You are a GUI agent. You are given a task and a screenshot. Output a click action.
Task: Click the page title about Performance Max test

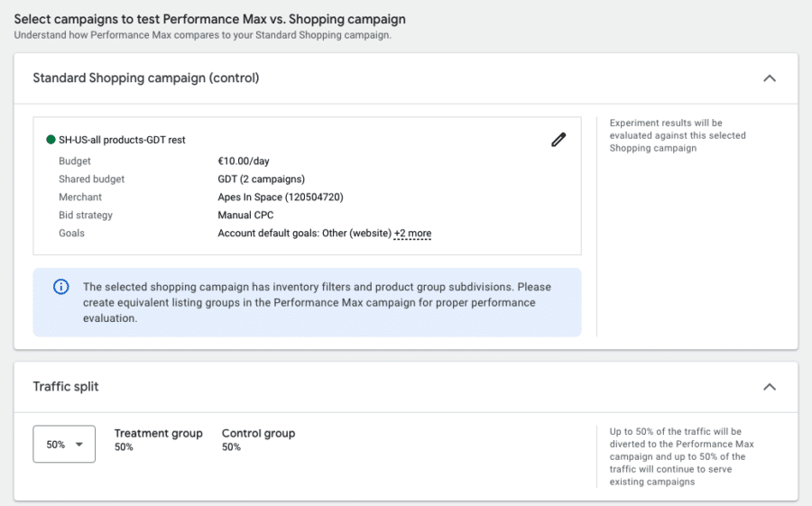click(209, 19)
